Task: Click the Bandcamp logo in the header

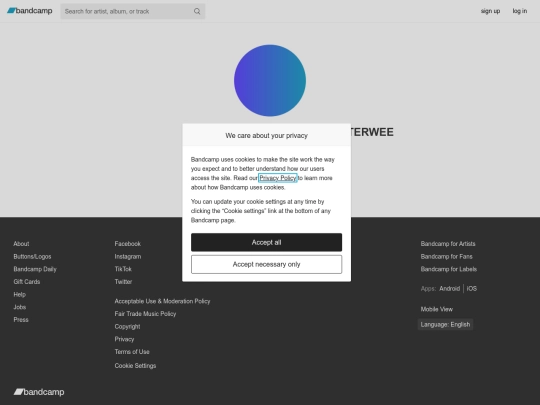Action: pyautogui.click(x=30, y=11)
